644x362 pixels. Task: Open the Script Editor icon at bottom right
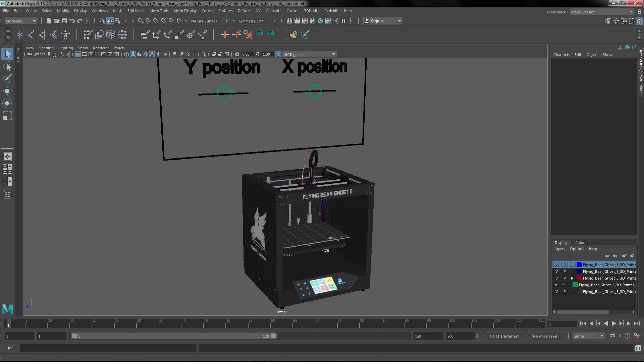click(x=638, y=348)
